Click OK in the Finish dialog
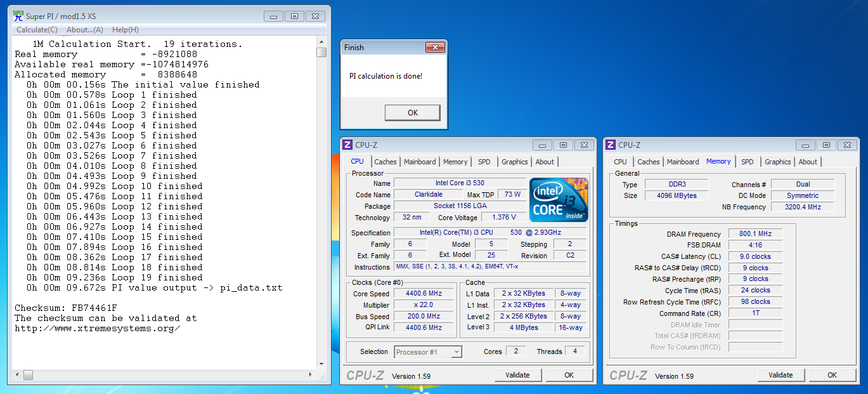Screen dimensions: 868x394 click(413, 112)
